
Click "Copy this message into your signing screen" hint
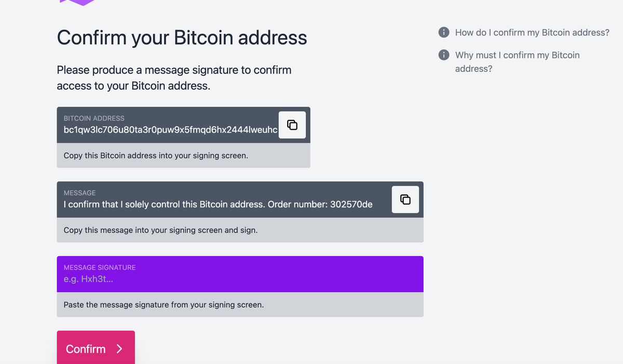(x=160, y=230)
